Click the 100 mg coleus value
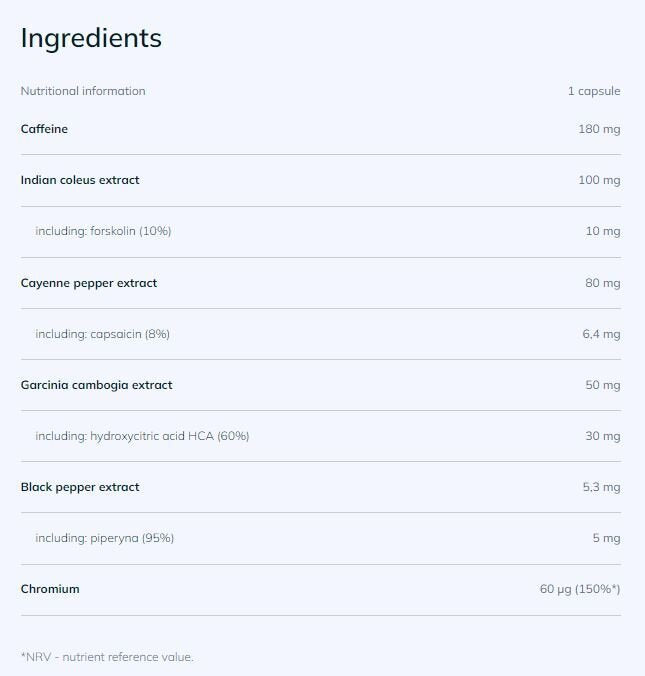 pos(599,180)
